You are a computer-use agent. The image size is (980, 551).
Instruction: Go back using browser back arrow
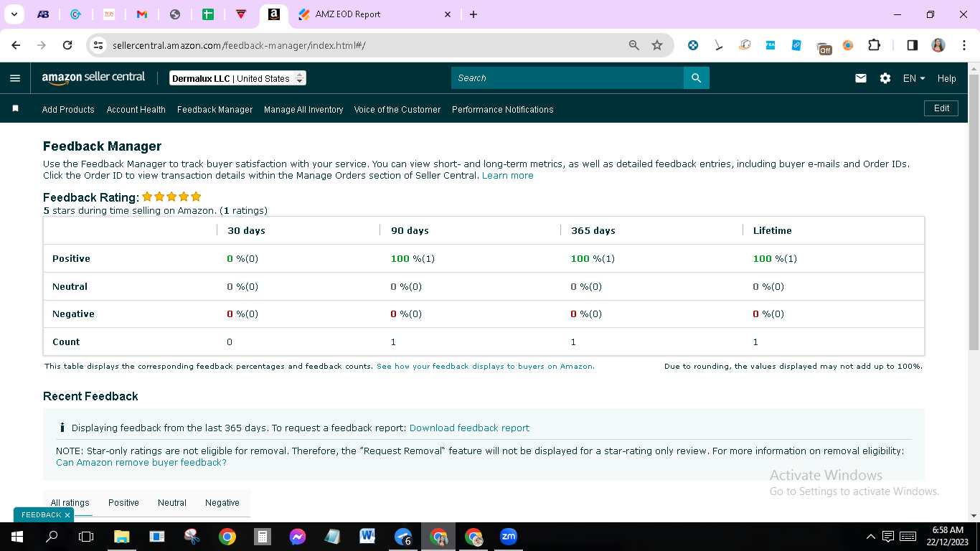(x=16, y=45)
